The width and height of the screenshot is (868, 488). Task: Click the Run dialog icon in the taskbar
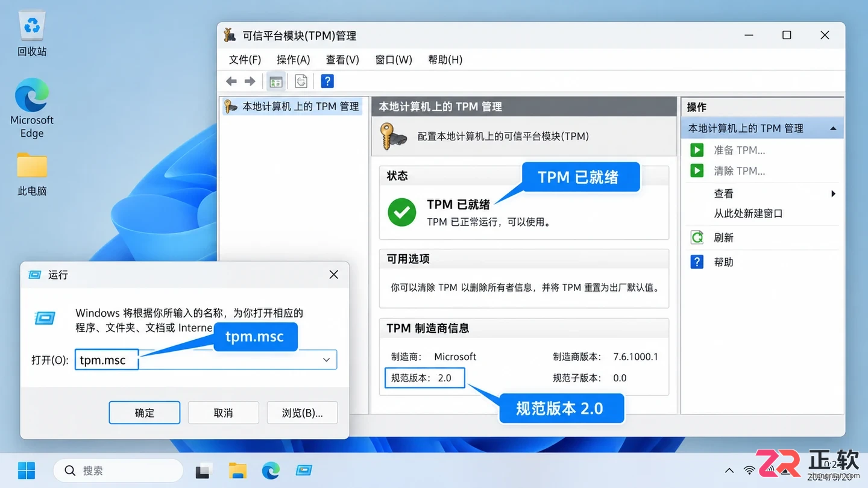click(x=304, y=471)
